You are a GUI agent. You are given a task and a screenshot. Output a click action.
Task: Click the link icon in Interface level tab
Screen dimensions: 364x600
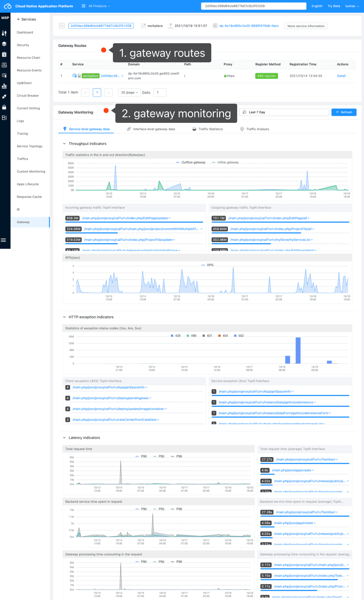[129, 129]
